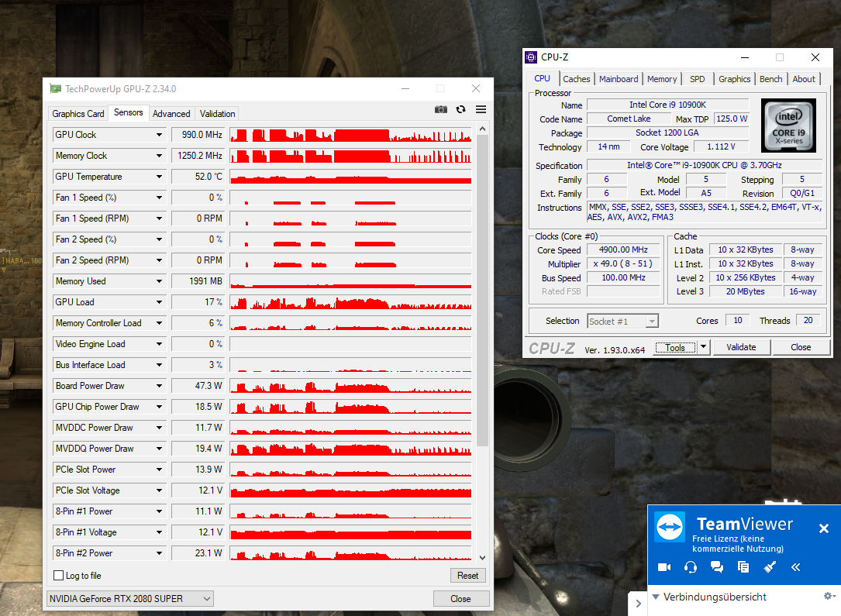Open TeamViewer file transfer icon

click(743, 566)
